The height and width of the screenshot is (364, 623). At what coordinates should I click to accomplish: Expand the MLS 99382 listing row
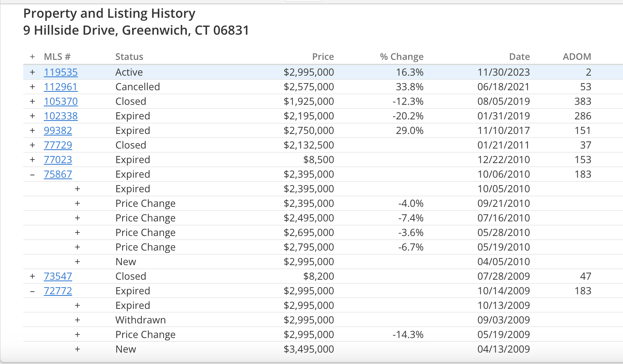(32, 130)
